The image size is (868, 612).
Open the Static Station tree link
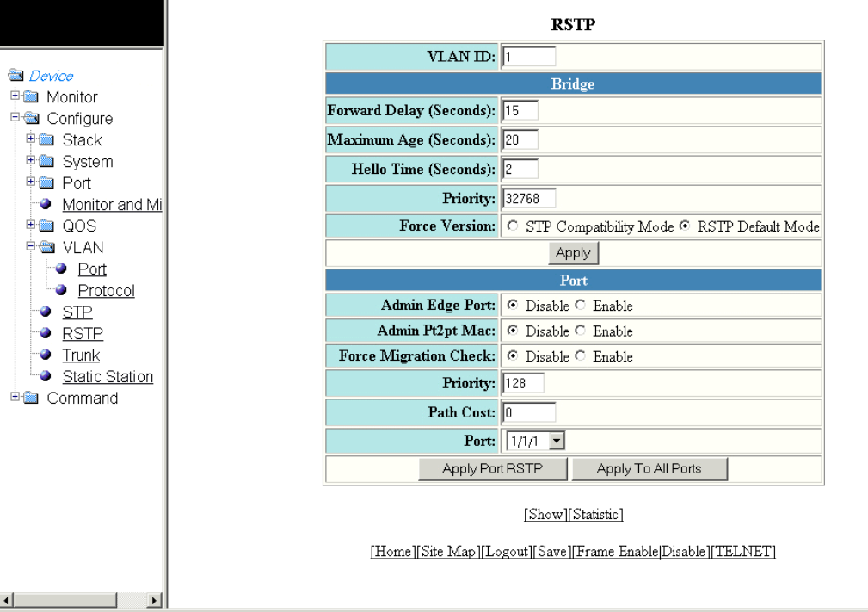(108, 377)
